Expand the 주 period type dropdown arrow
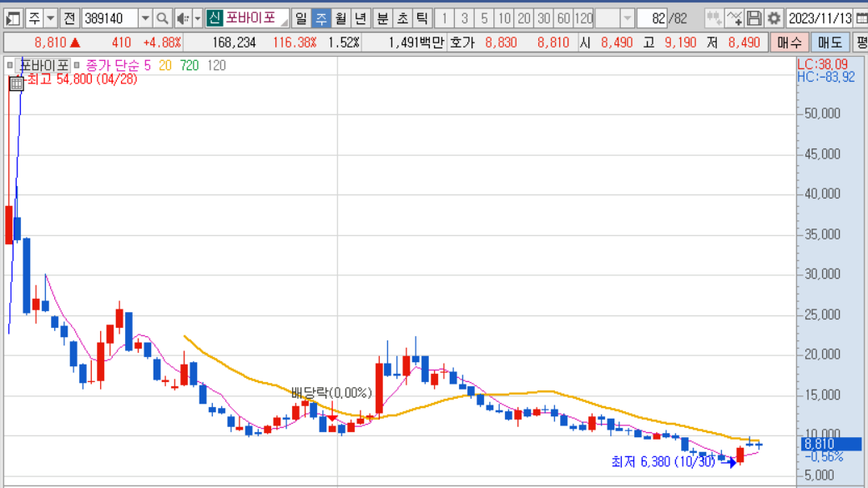 50,19
